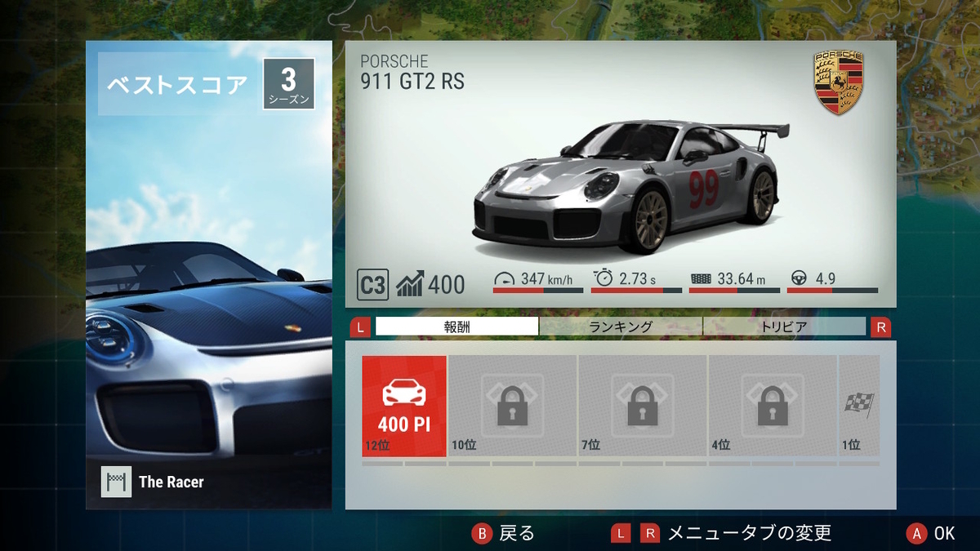Switch to the ランキング tab
980x551 pixels.
621,327
